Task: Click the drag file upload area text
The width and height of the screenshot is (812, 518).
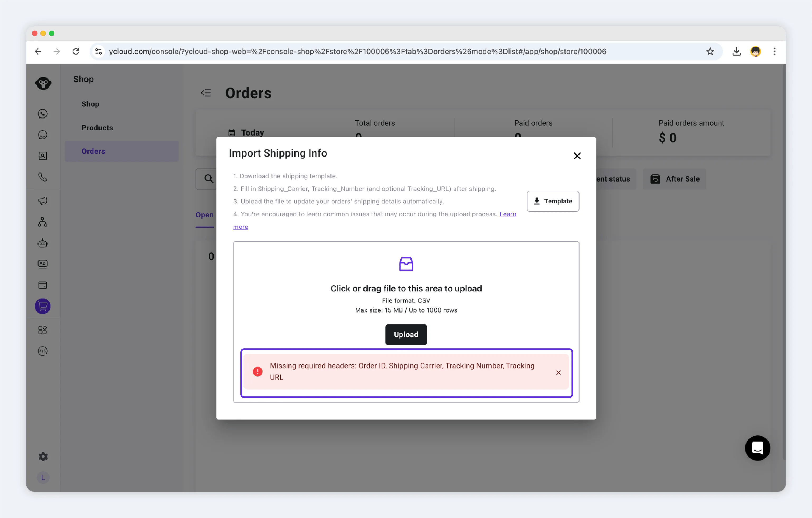Action: (406, 289)
